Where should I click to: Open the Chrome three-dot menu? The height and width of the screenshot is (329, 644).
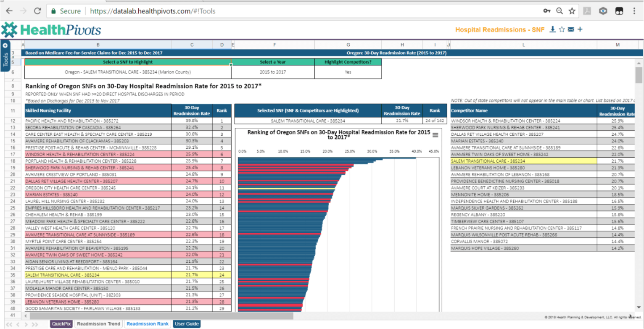[x=635, y=11]
